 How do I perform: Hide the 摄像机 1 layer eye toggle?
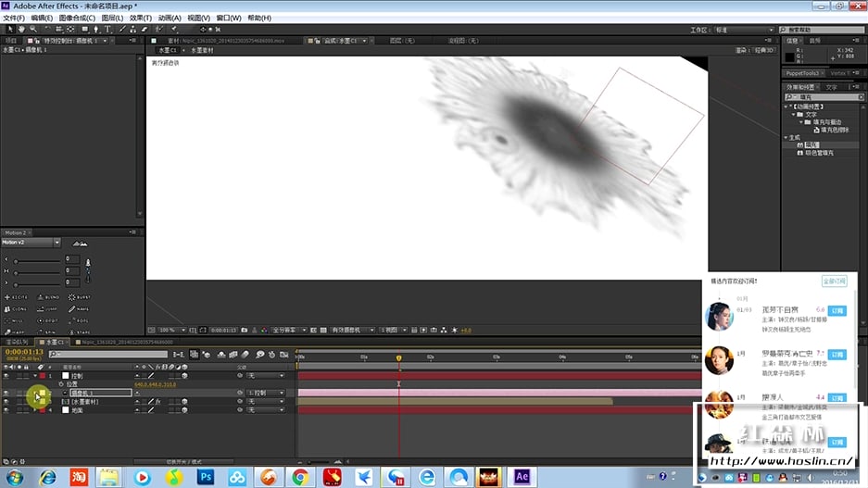click(6, 393)
